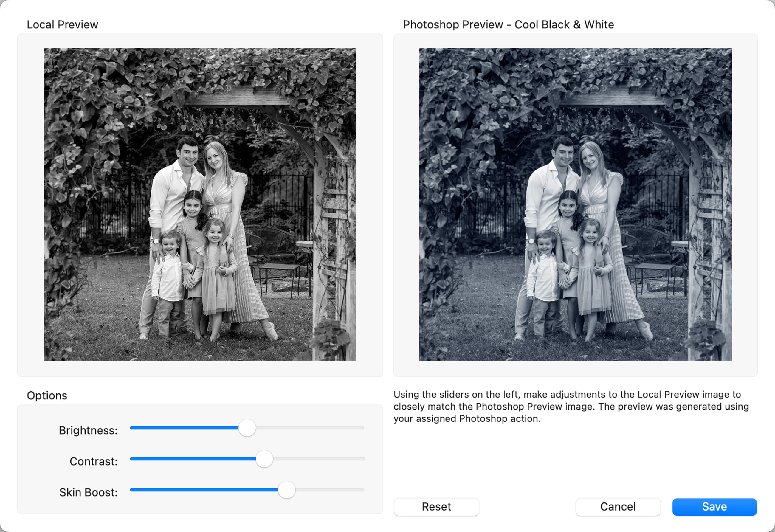
Task: Click the "Skin Boost:" label
Action: pos(88,492)
